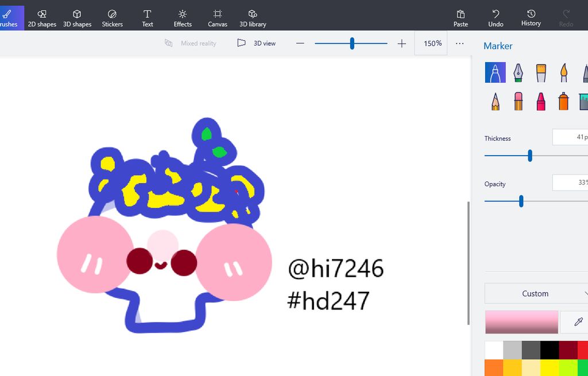Choose the yellow color swatch
588x376 pixels.
[550, 368]
